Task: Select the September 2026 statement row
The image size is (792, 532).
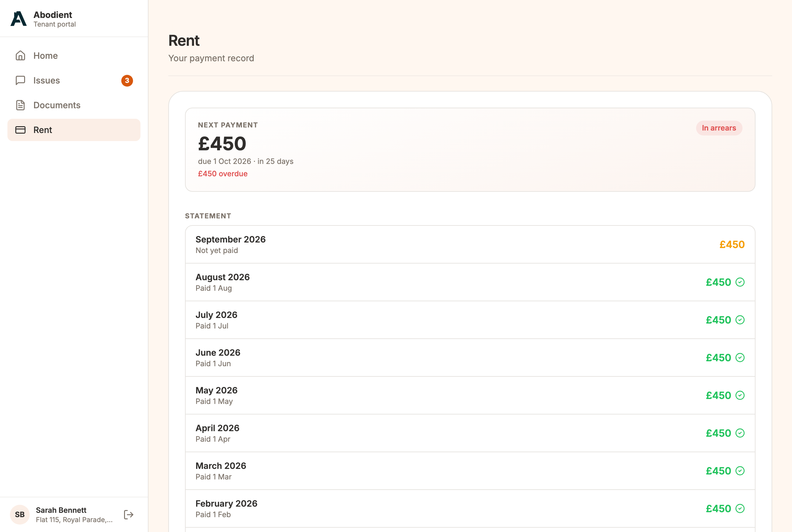Action: coord(470,245)
